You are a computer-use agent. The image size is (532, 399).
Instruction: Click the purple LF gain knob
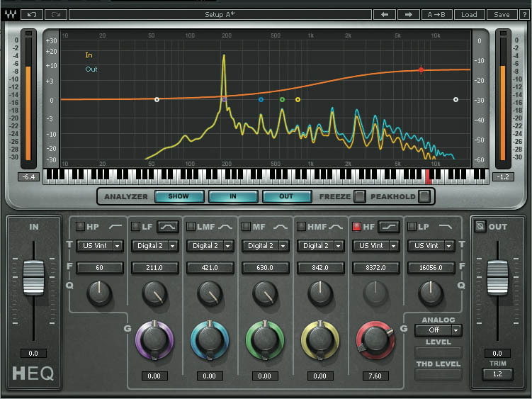pos(154,340)
